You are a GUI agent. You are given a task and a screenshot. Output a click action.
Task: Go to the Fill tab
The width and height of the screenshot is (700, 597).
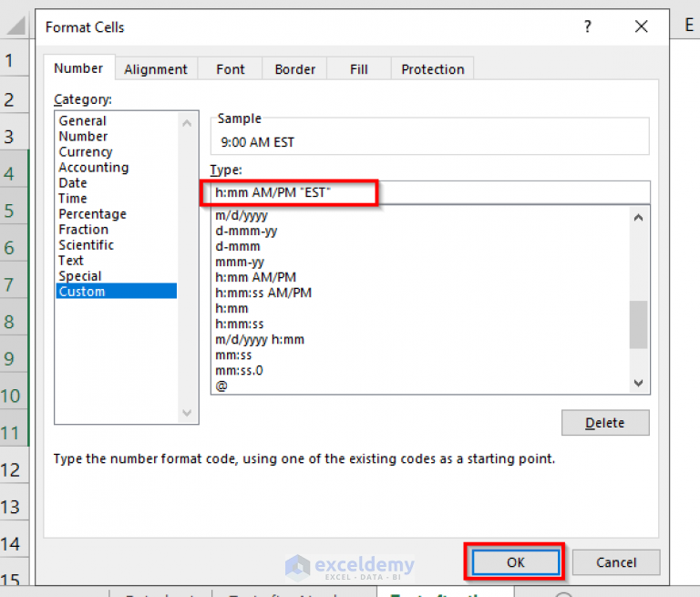(x=359, y=69)
